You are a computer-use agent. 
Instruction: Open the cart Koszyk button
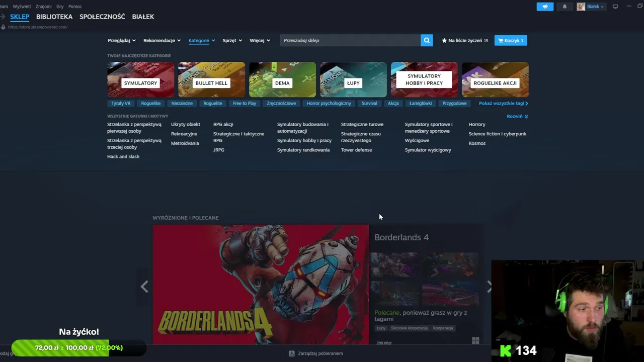[x=511, y=40]
